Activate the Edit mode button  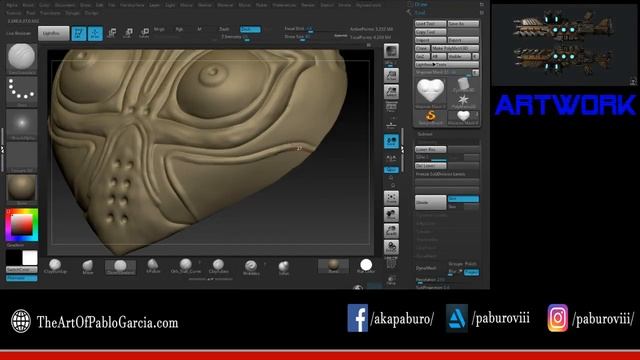pos(78,33)
